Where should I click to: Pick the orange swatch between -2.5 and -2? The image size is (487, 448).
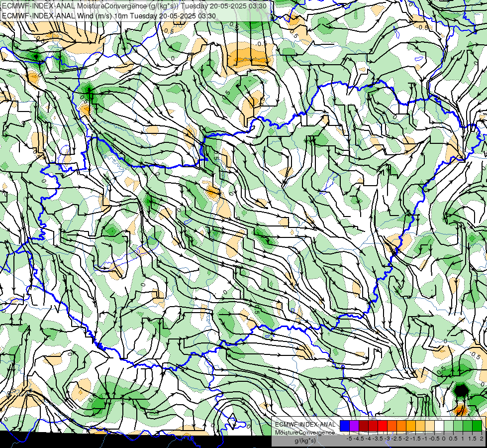(x=401, y=426)
